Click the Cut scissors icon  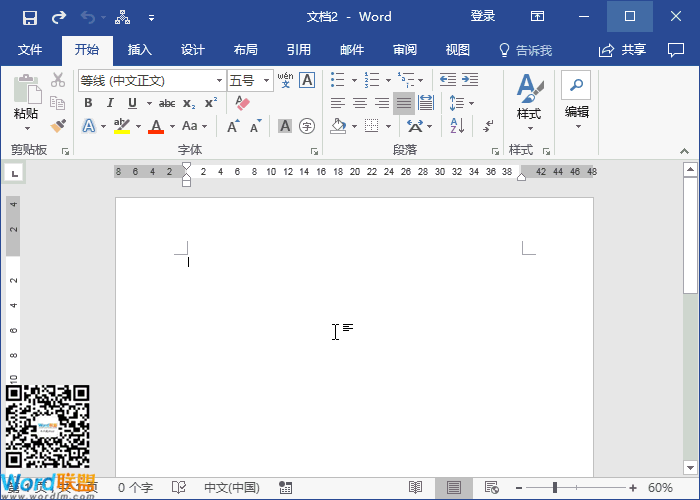pos(58,80)
